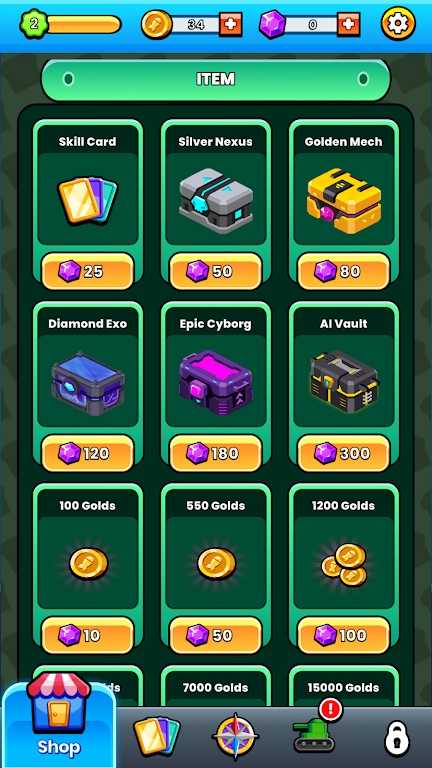Select the Shop tab
Screen dimensions: 432x768
tap(58, 721)
